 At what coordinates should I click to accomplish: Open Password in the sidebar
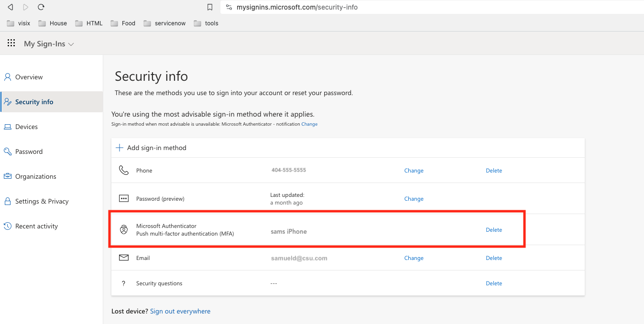click(x=51, y=151)
